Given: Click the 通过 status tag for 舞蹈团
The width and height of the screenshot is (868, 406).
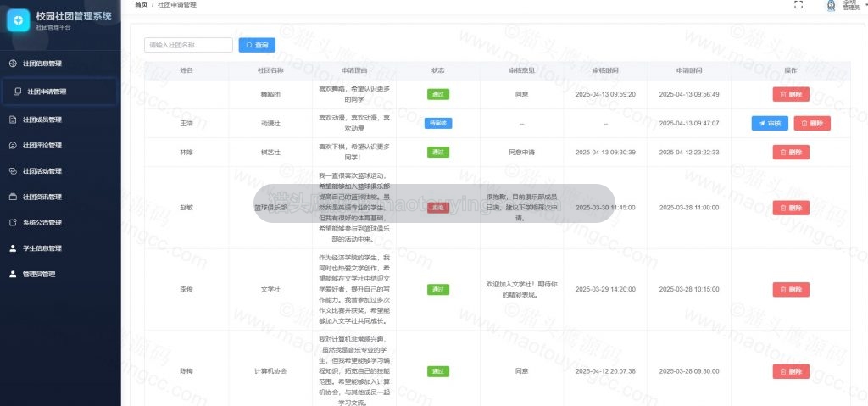Looking at the screenshot, I should [x=438, y=94].
